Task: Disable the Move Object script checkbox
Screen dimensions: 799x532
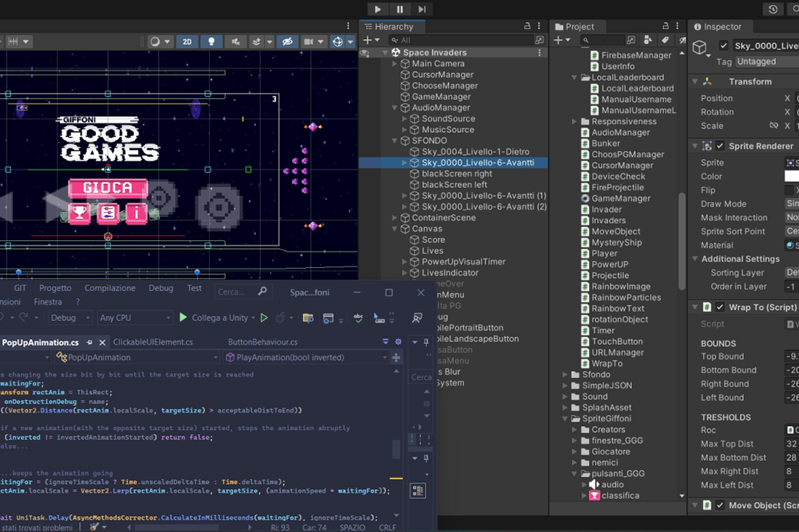Action: (720, 505)
